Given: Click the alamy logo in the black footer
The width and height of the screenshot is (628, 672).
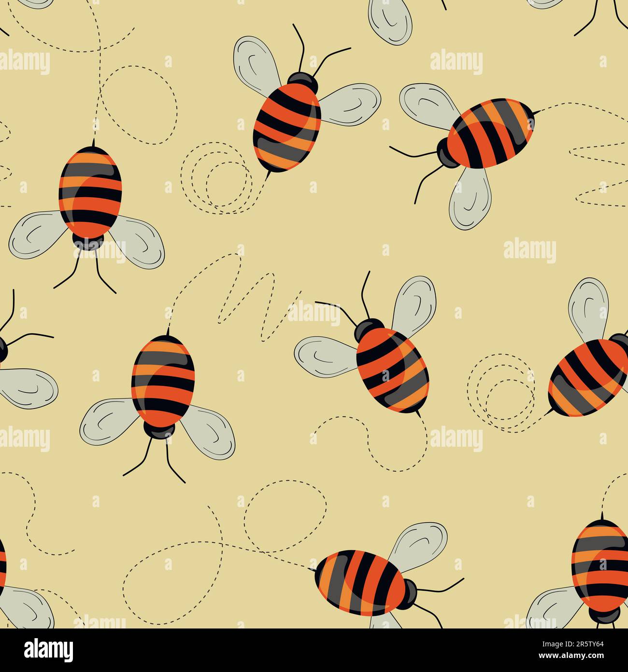Looking at the screenshot, I should click(49, 650).
